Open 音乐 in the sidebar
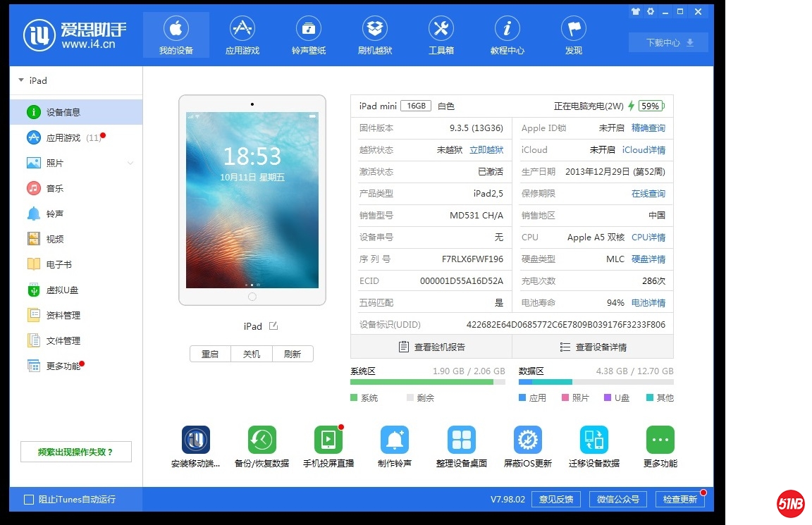 click(76, 188)
